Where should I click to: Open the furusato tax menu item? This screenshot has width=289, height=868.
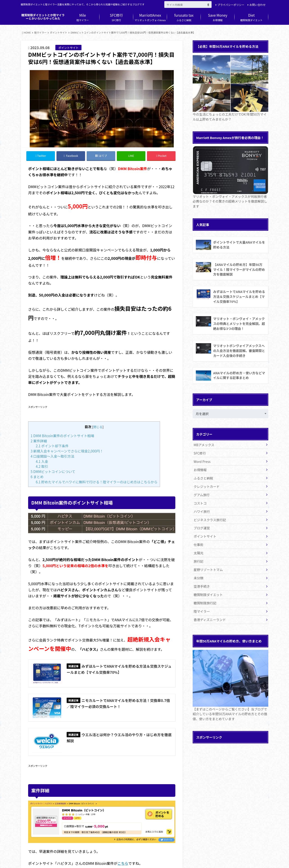[x=184, y=18]
